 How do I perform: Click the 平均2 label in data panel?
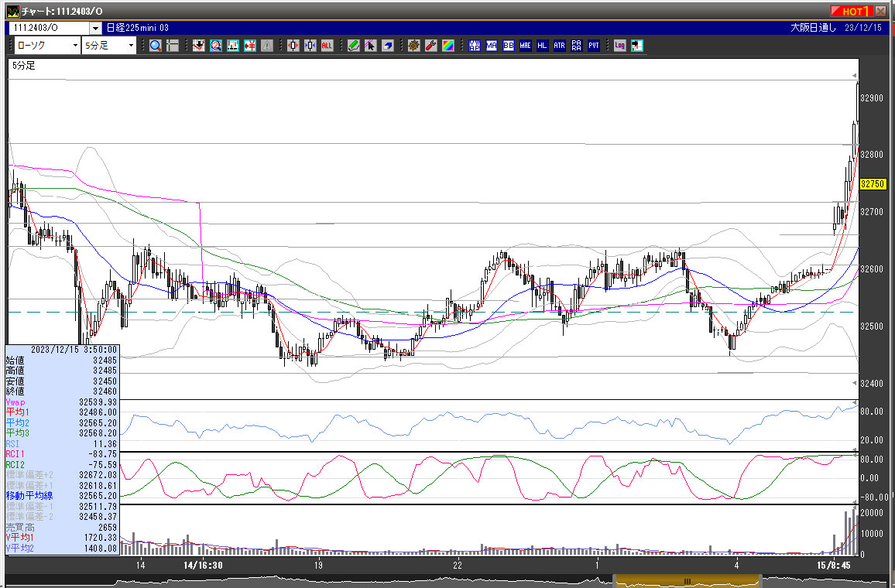pos(17,422)
